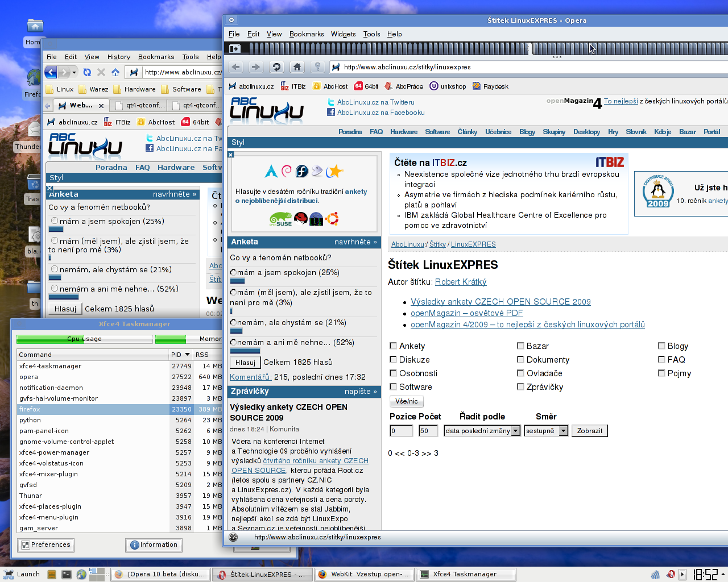Screen dimensions: 728x582
Task: Open Raydesk bookmark in Opera
Action: click(490, 86)
